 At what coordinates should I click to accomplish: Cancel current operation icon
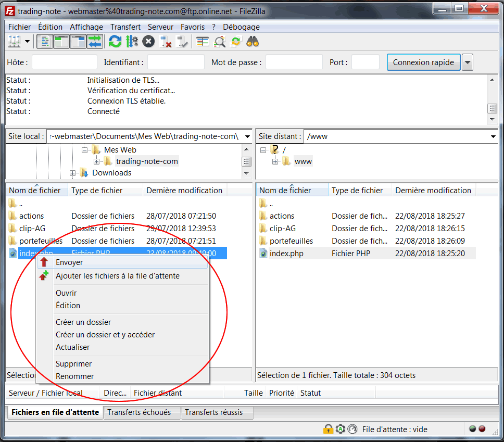pyautogui.click(x=148, y=42)
